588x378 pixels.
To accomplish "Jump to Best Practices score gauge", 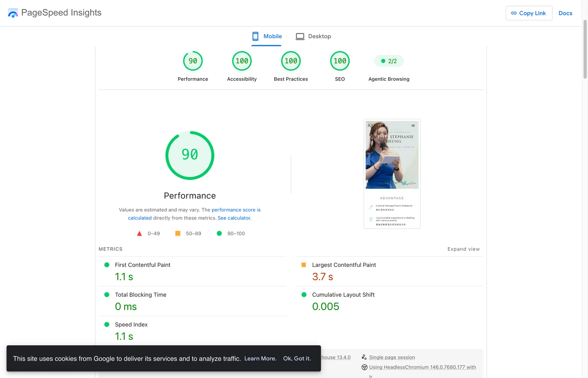I will tap(291, 61).
